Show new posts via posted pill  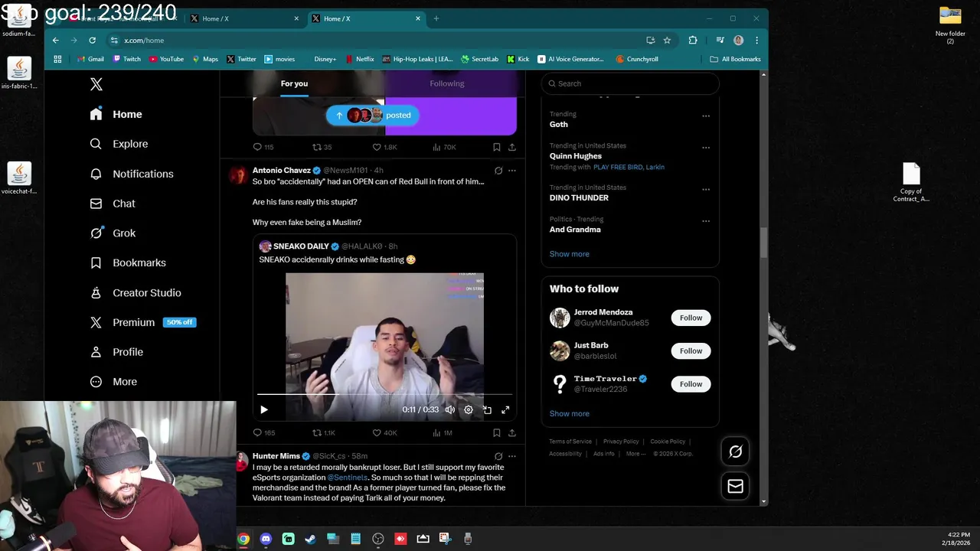tap(373, 116)
